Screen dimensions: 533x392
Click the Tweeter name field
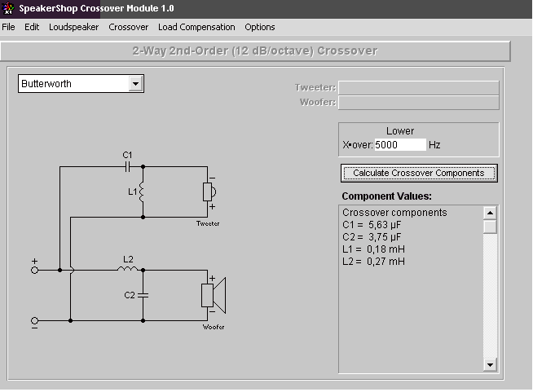tap(419, 88)
